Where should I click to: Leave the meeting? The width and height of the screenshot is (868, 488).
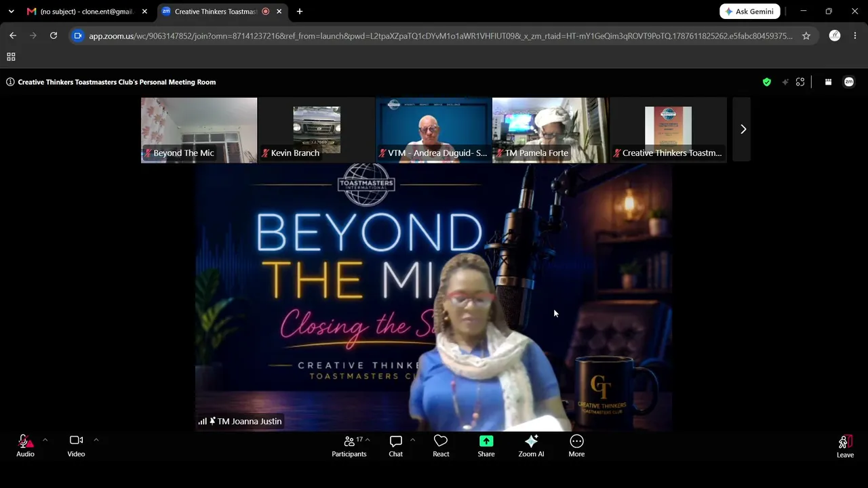[845, 447]
